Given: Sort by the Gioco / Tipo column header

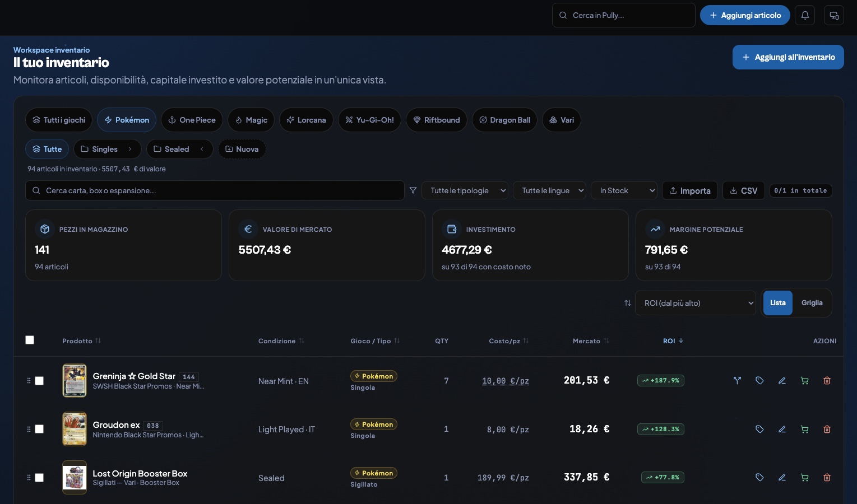Looking at the screenshot, I should pyautogui.click(x=375, y=341).
